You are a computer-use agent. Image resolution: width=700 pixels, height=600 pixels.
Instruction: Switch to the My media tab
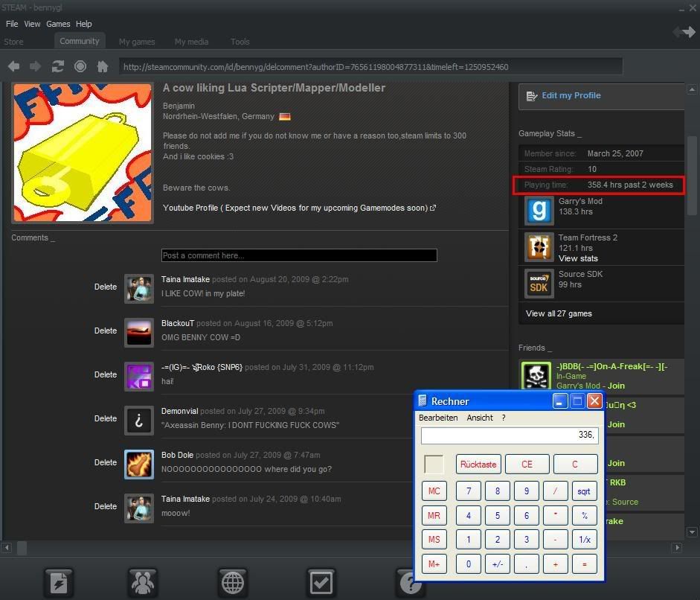click(x=191, y=42)
